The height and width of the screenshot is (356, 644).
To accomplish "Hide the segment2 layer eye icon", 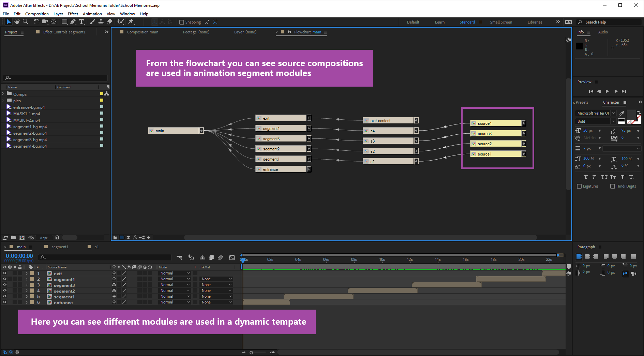I will 5,291.
